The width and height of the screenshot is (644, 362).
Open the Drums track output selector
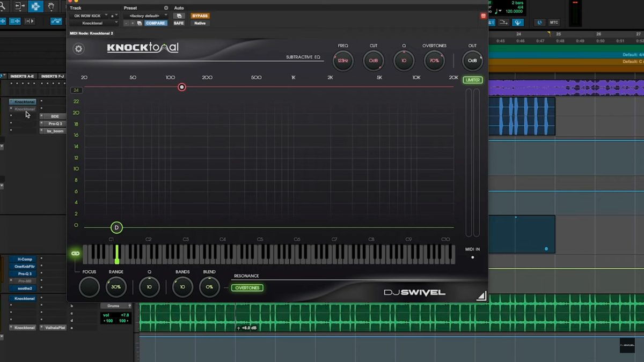(113, 306)
